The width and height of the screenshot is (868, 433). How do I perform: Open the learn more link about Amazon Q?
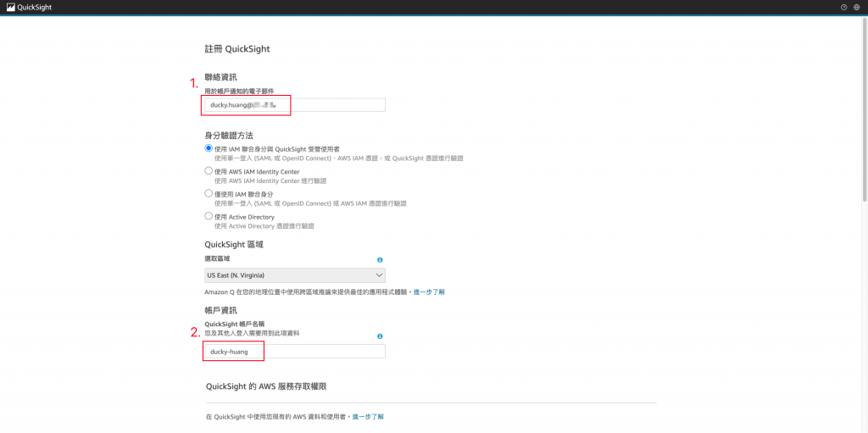click(430, 291)
